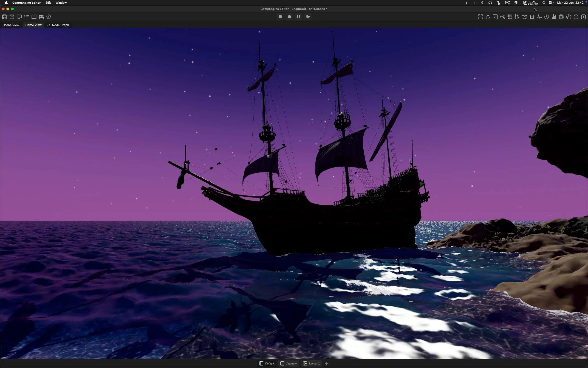The image size is (588, 368).
Task: Open Control Center toggle icon
Action: click(551, 3)
